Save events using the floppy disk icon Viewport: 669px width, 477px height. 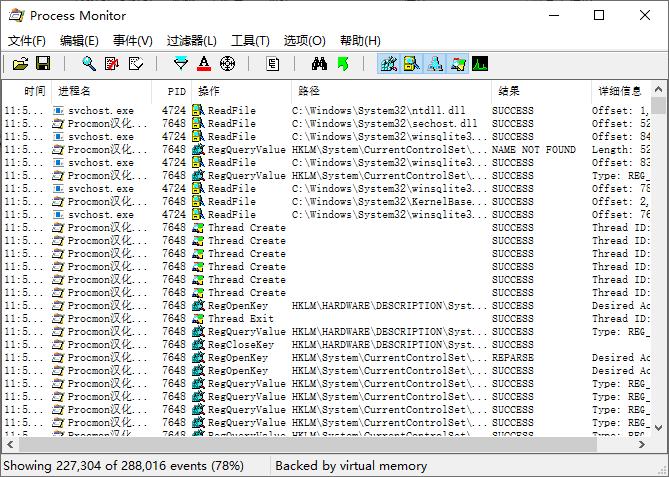point(43,64)
